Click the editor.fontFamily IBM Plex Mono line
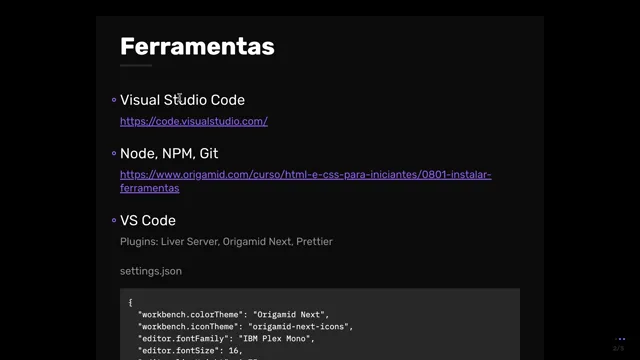The width and height of the screenshot is (640, 360). (226, 338)
